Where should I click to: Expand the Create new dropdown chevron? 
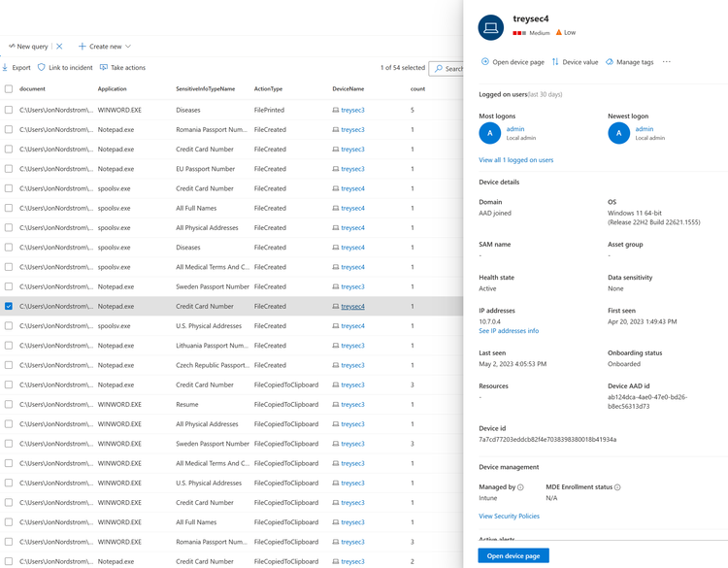click(x=128, y=47)
